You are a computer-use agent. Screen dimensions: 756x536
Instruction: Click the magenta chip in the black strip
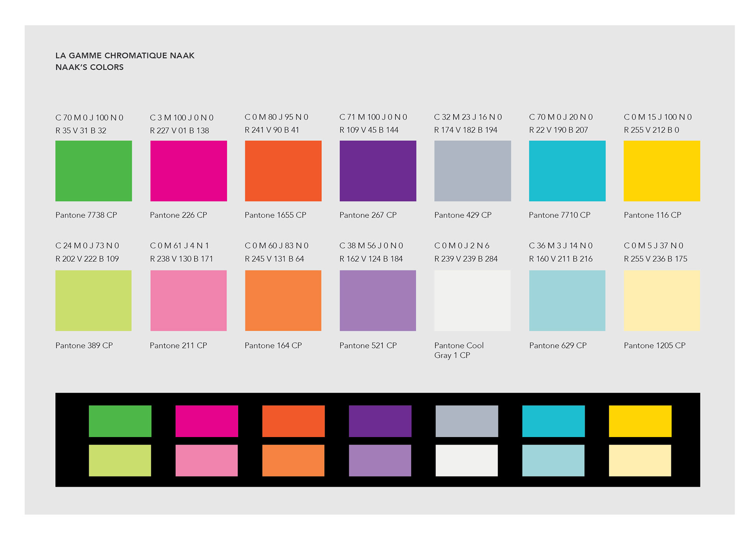207,421
